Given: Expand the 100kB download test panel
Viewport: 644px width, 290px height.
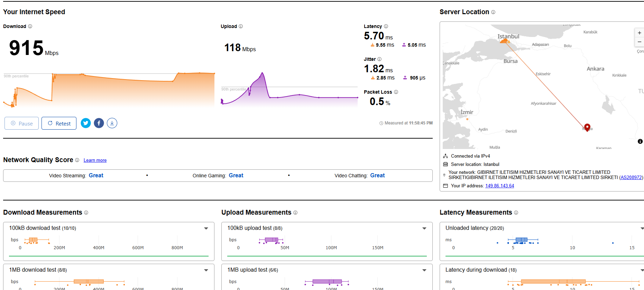Looking at the screenshot, I should (x=206, y=228).
